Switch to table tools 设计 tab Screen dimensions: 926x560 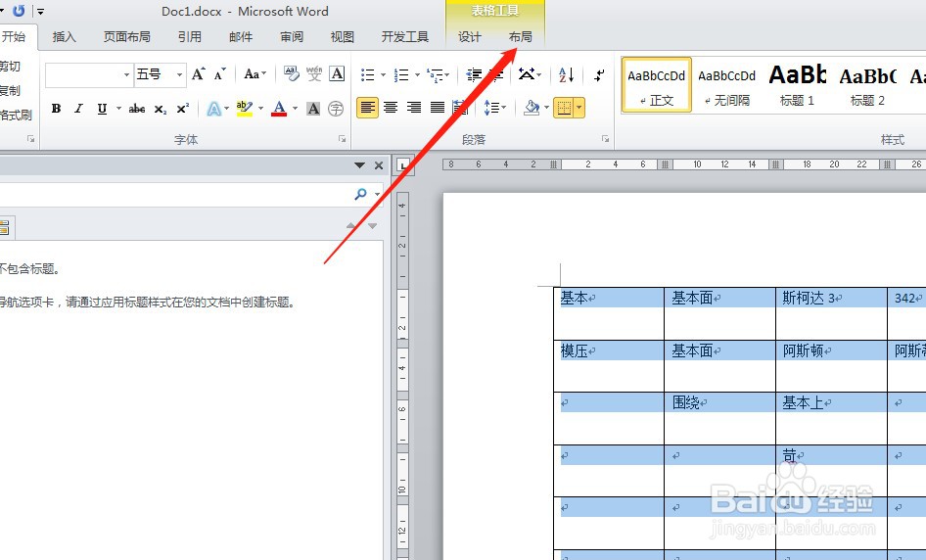click(x=470, y=36)
